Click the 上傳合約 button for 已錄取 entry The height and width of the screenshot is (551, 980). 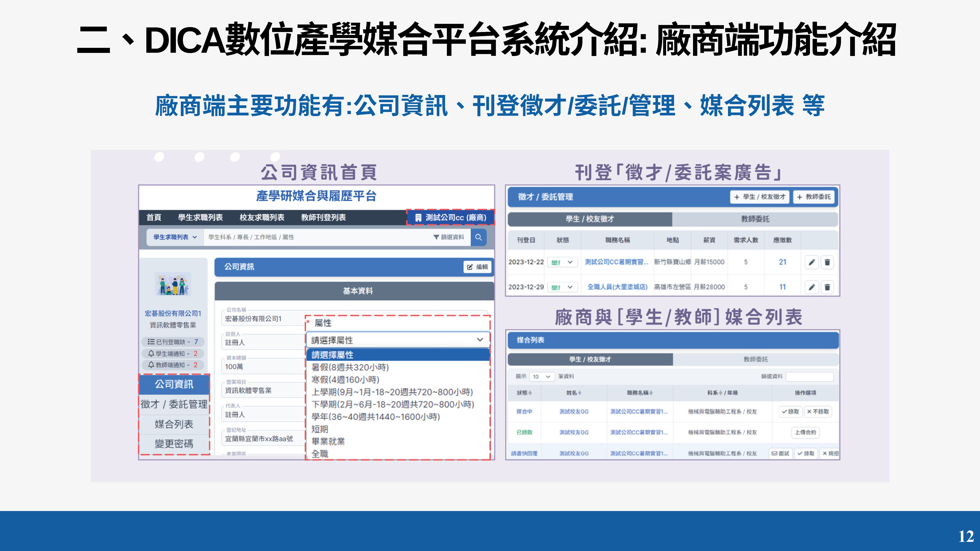tap(806, 432)
